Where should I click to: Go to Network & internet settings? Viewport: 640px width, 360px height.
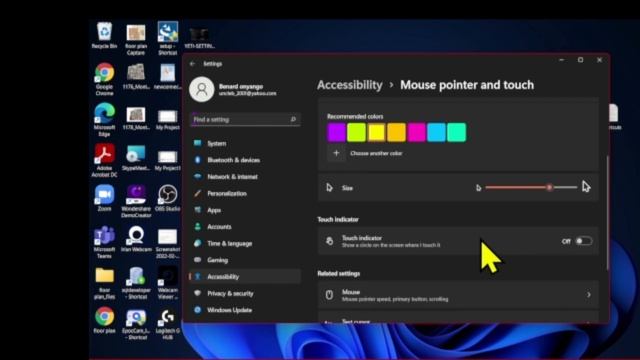[x=245, y=177]
